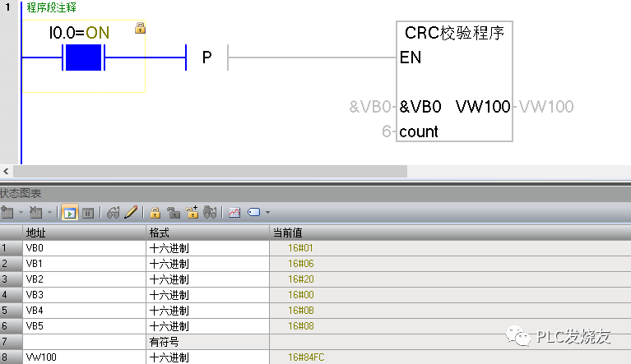The width and height of the screenshot is (631, 364).
Task: Open the 有符号 format cell
Action: pos(207,342)
